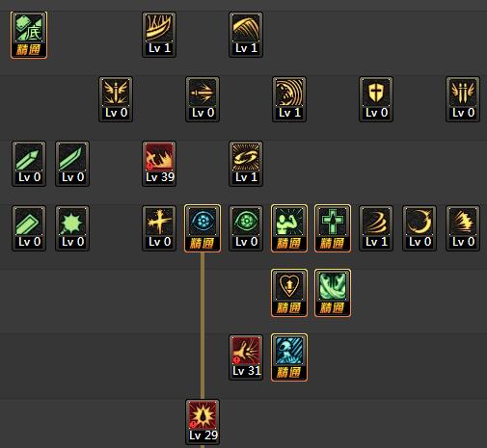The width and height of the screenshot is (487, 448).
Task: Select the green wavy aura mastered skill
Action: [333, 293]
